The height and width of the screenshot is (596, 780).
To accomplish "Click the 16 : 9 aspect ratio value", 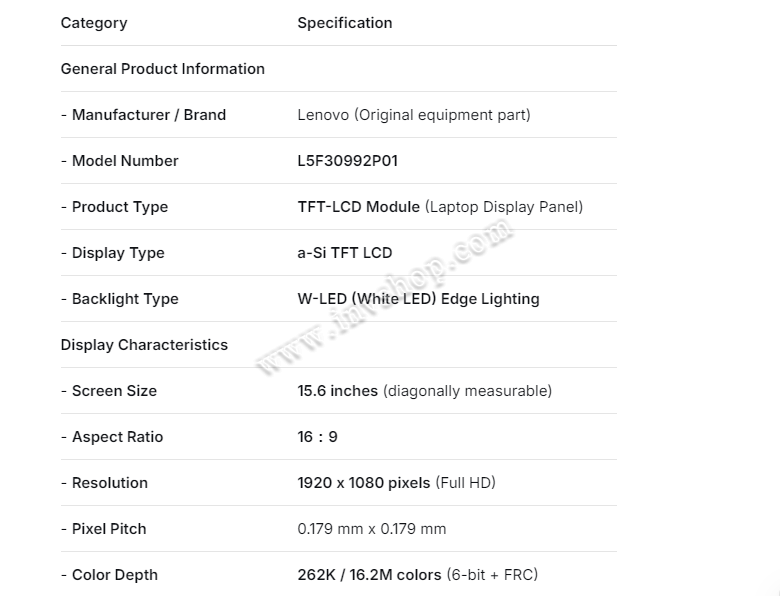I will click(x=317, y=437).
